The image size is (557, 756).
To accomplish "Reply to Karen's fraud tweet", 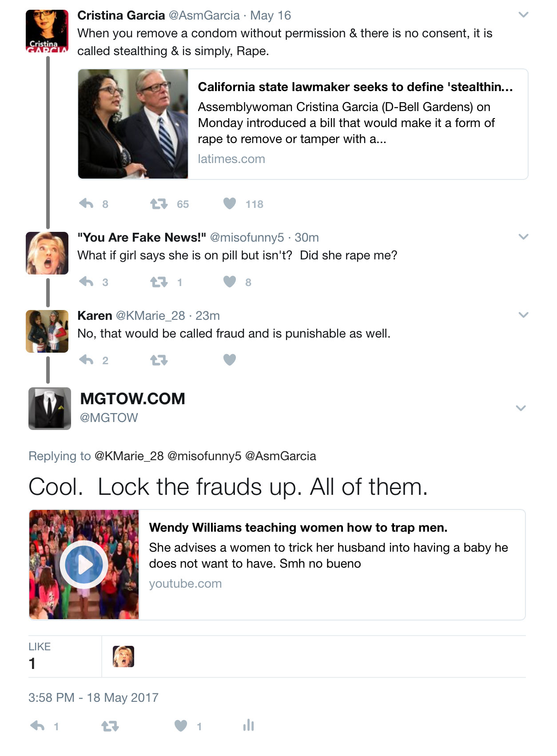I will [86, 360].
